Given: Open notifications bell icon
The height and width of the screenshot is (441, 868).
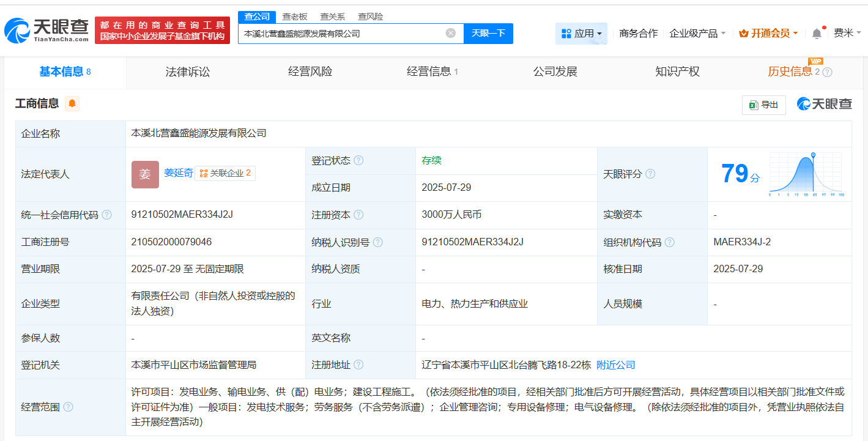Looking at the screenshot, I should pos(817,34).
